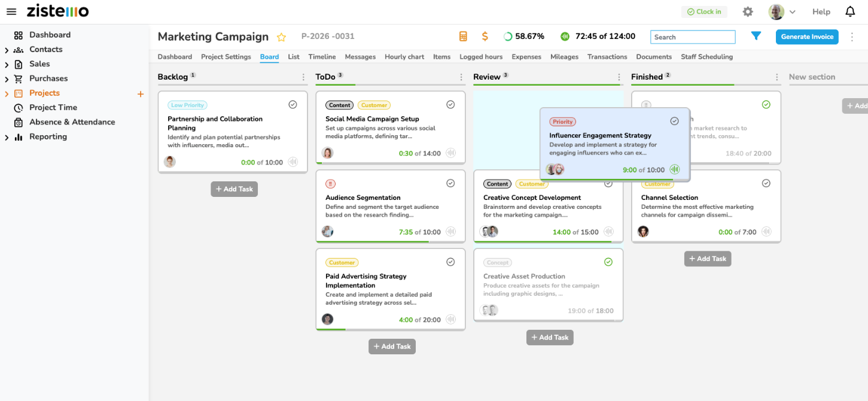Image resolution: width=868 pixels, height=401 pixels.
Task: Expand the Reporting section in the sidebar
Action: 7,136
